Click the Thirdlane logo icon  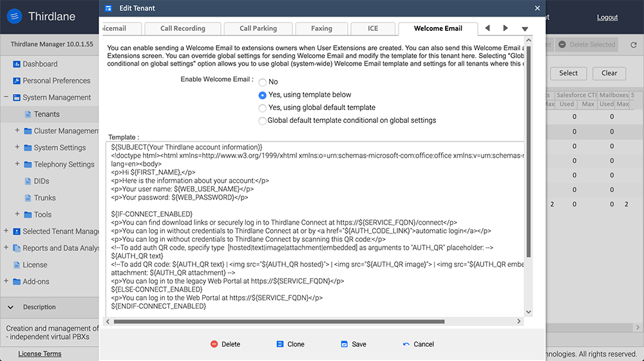tap(14, 17)
